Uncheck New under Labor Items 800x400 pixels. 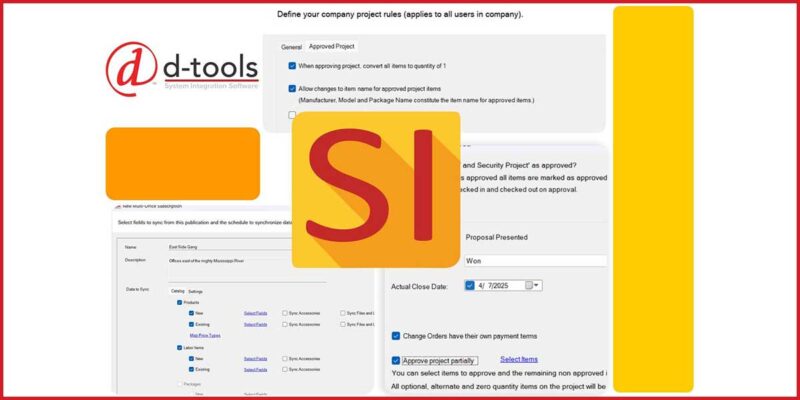click(x=191, y=359)
